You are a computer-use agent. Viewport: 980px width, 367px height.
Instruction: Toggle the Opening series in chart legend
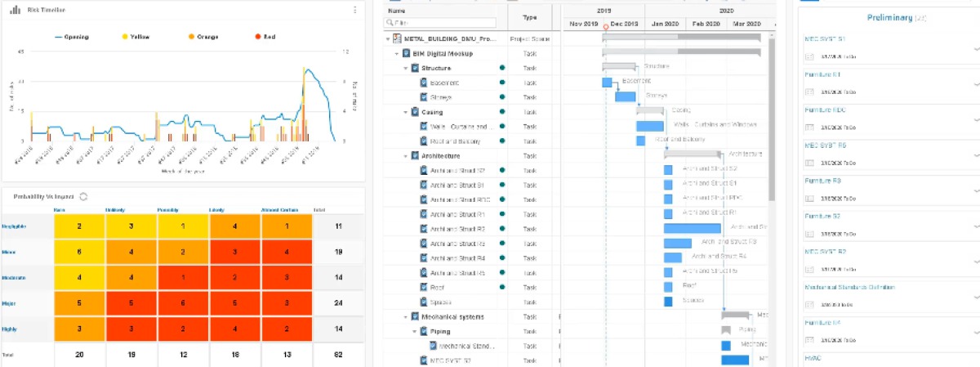tap(71, 37)
